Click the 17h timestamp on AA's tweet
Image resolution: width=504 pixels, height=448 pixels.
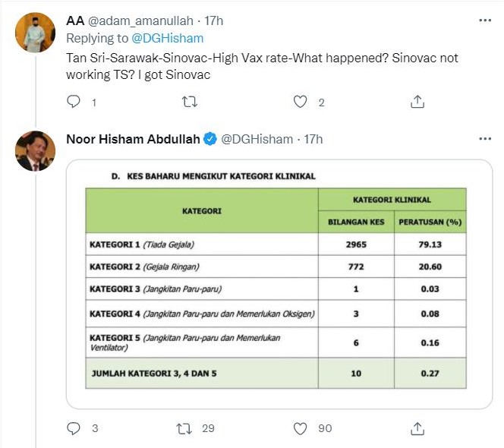(x=214, y=21)
